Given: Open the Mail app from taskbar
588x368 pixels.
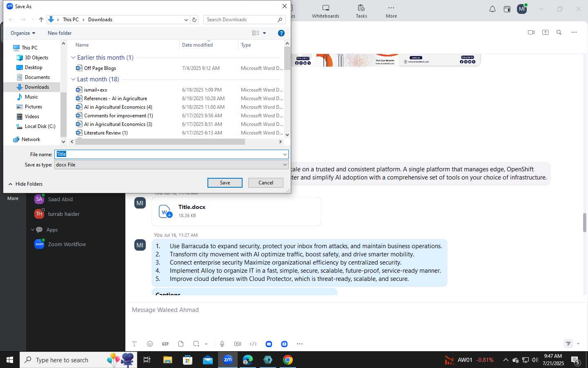Looking at the screenshot, I should (208, 360).
